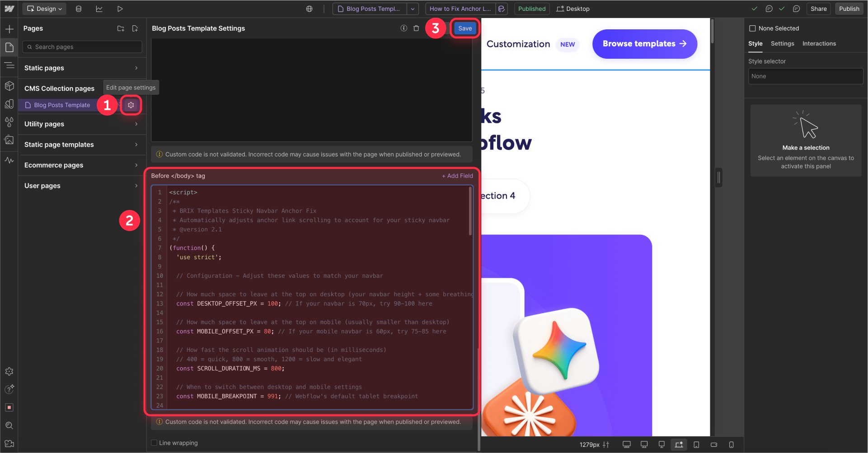
Task: Click the Publish button
Action: click(849, 9)
